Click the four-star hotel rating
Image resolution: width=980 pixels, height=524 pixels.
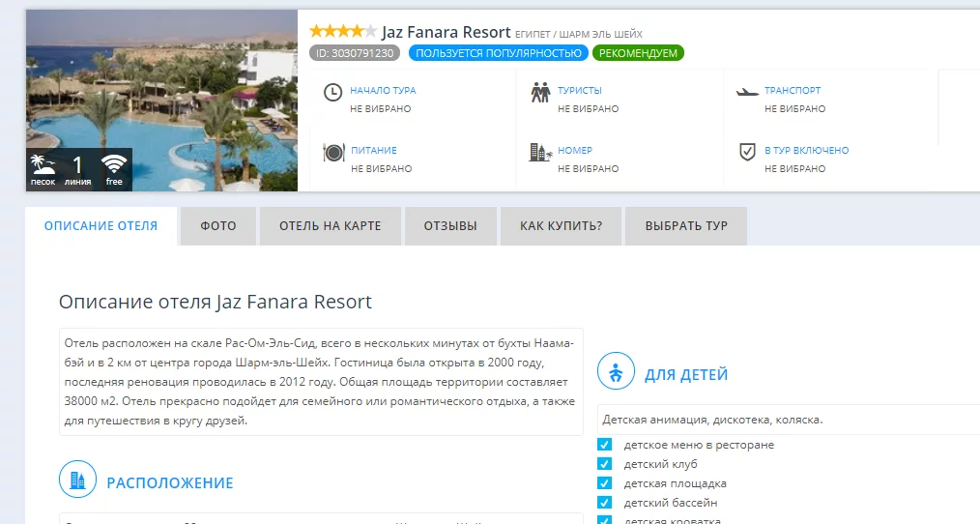pyautogui.click(x=343, y=31)
